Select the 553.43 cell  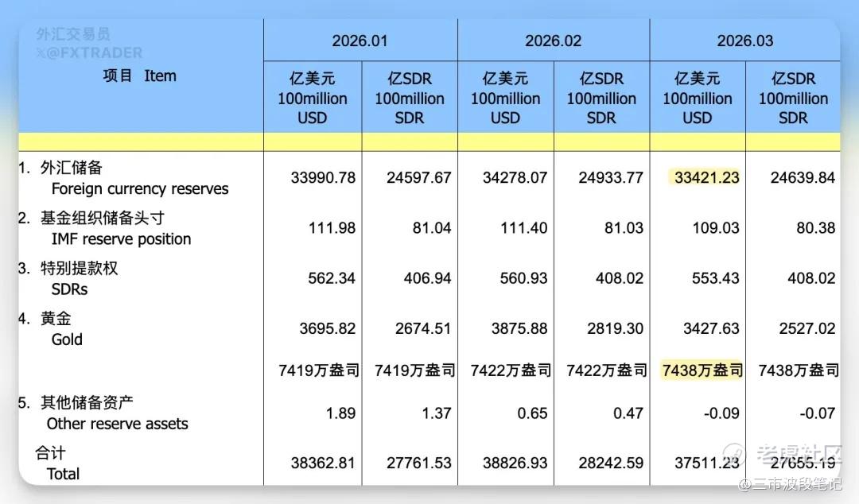(716, 278)
